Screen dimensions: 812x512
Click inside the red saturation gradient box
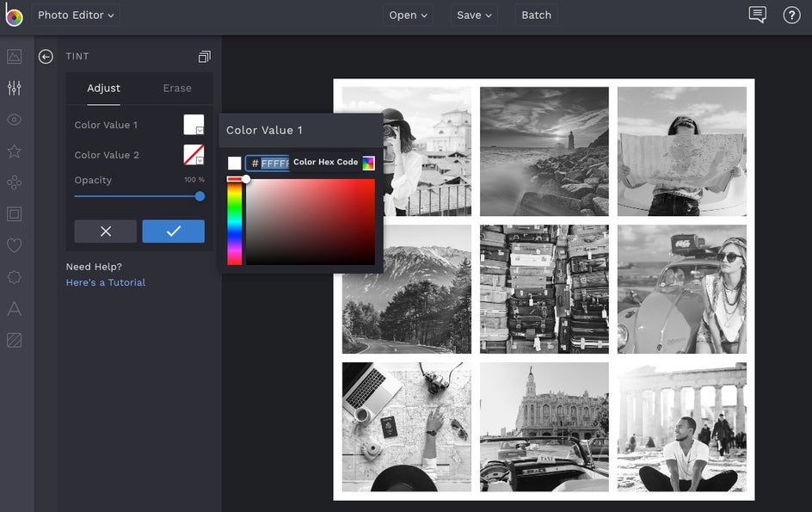point(311,222)
